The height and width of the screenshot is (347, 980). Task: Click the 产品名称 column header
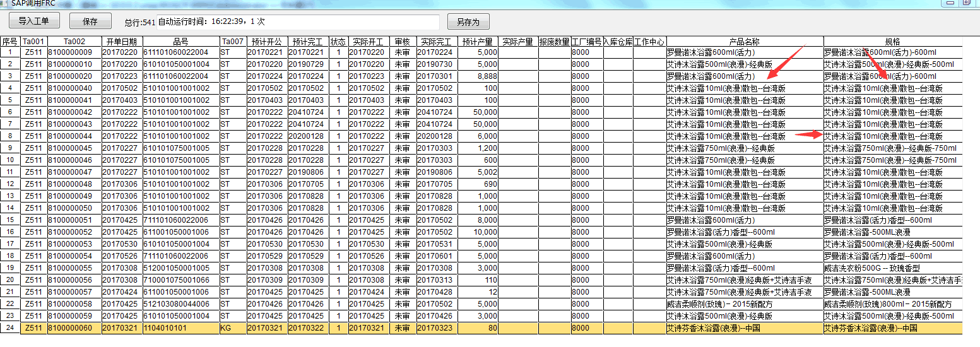(745, 42)
